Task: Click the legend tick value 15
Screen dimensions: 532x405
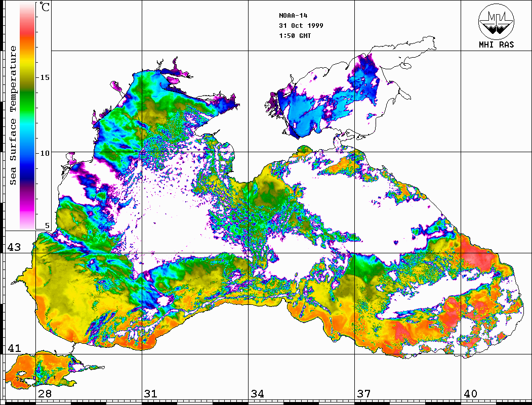Action: [x=45, y=77]
